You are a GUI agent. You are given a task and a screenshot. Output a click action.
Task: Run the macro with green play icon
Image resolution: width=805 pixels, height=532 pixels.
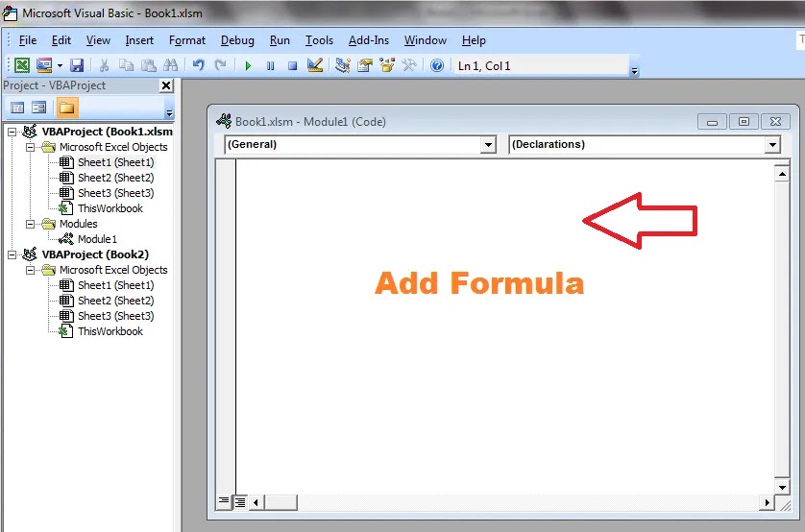[x=248, y=65]
